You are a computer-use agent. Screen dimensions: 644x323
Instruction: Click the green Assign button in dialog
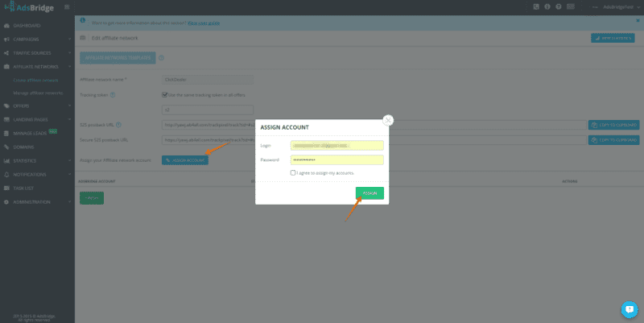[x=369, y=193]
